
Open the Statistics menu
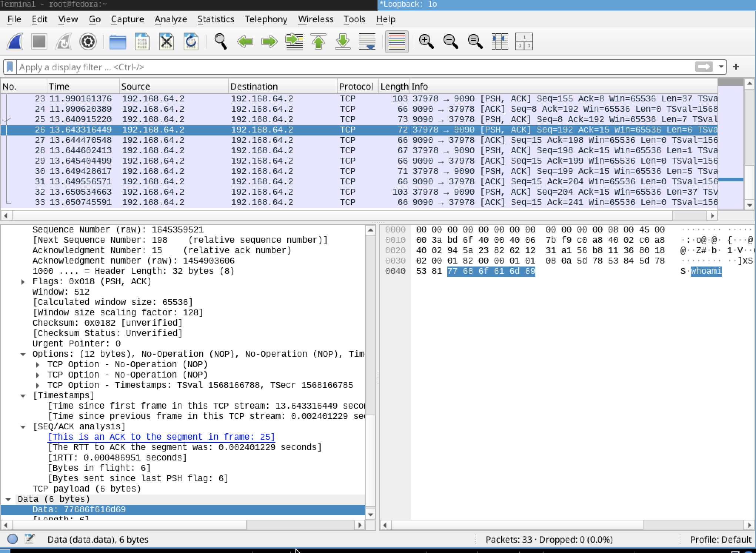point(216,19)
